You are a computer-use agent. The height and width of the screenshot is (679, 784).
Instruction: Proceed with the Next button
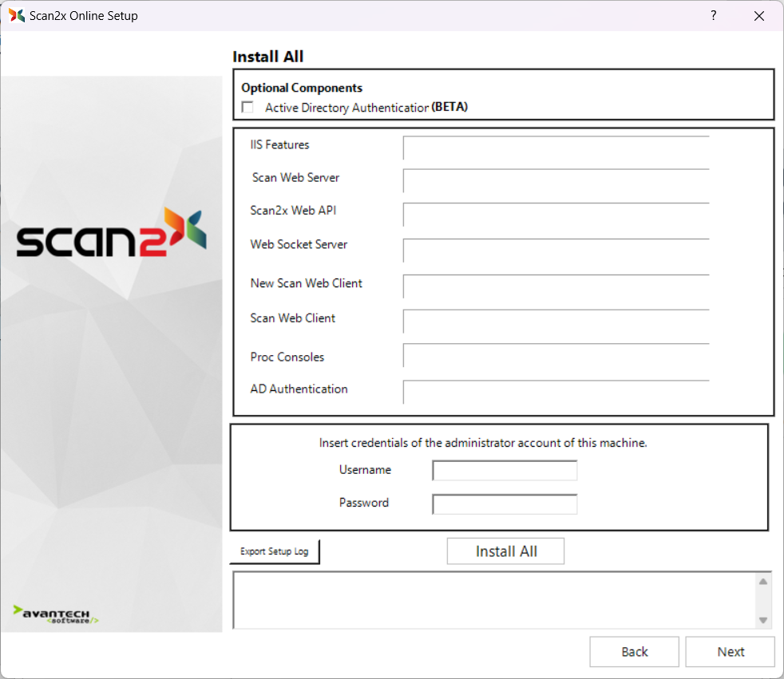pos(730,652)
